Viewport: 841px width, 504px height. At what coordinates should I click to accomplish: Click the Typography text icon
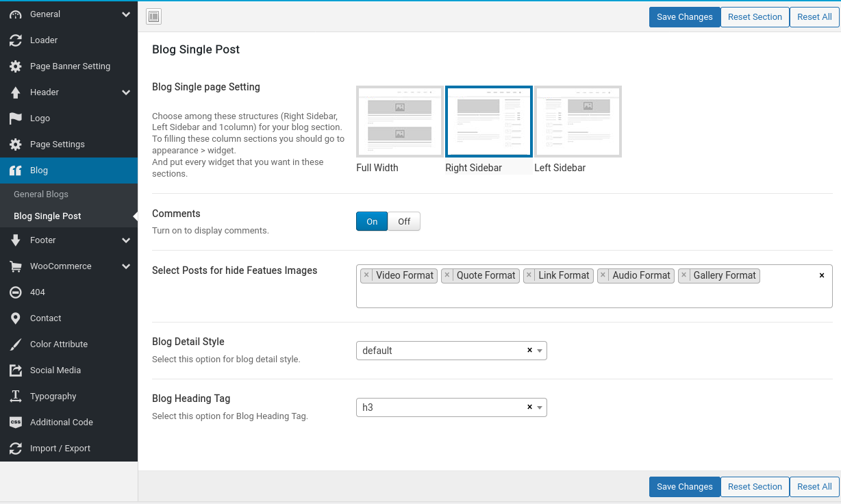(x=16, y=396)
